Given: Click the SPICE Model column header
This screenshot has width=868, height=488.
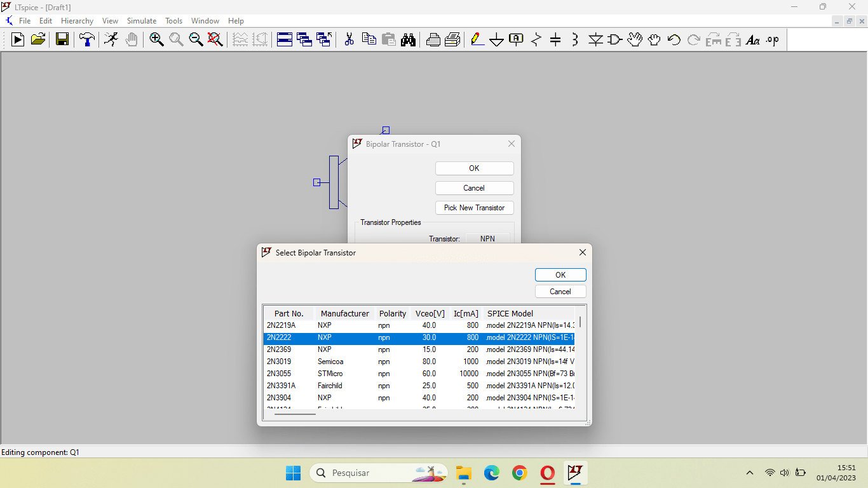Looking at the screenshot, I should pos(529,313).
